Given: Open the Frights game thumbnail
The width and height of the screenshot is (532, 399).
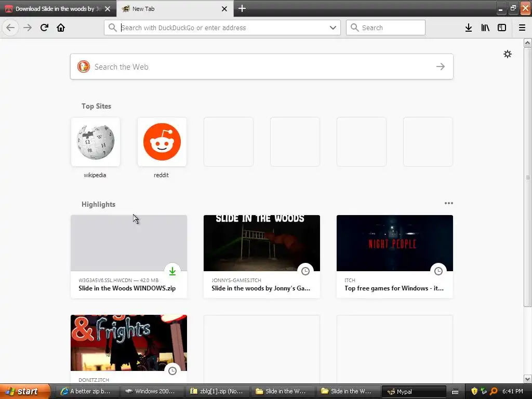Looking at the screenshot, I should tap(129, 343).
